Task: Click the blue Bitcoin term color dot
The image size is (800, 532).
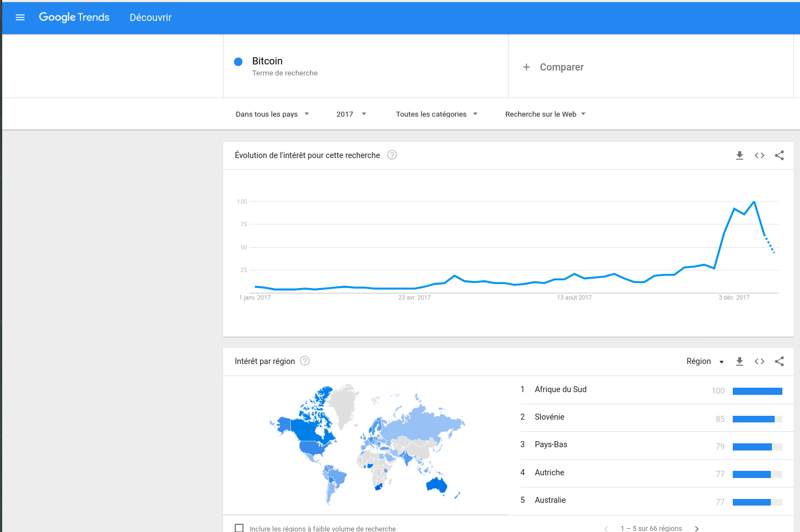Action: click(239, 62)
